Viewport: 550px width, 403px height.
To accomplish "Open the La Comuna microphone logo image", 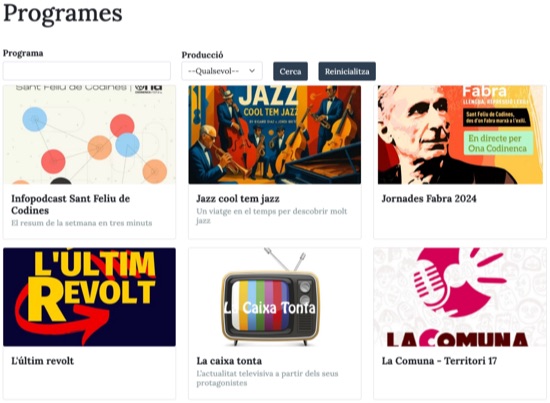I will pyautogui.click(x=460, y=297).
